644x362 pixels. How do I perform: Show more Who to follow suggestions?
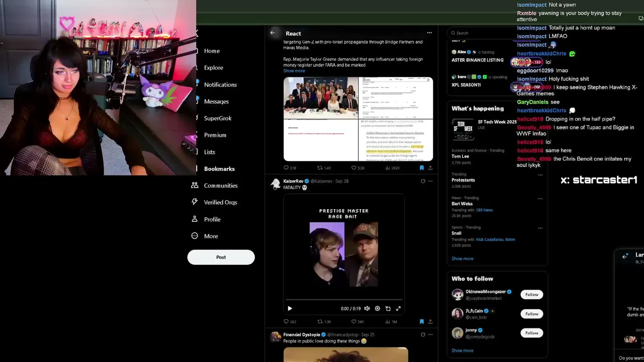coord(462,351)
